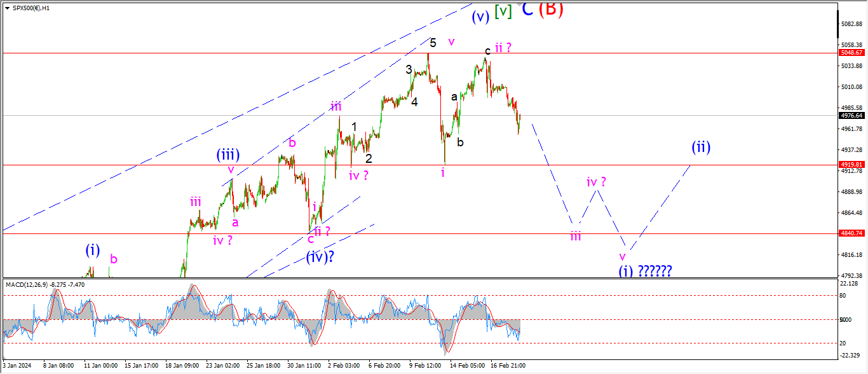The width and height of the screenshot is (868, 374).
Task: Select the blue (iv)? wave label
Action: tap(320, 257)
